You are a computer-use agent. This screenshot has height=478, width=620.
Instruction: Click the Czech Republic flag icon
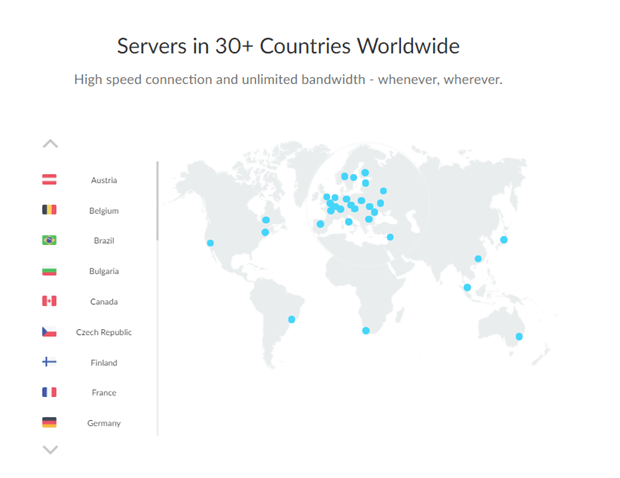click(x=49, y=331)
